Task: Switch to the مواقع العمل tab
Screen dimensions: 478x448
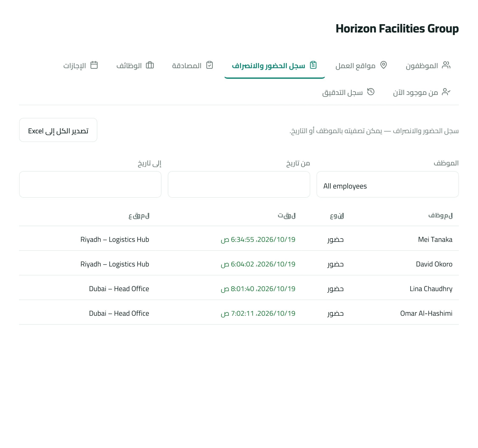Action: [x=361, y=65]
